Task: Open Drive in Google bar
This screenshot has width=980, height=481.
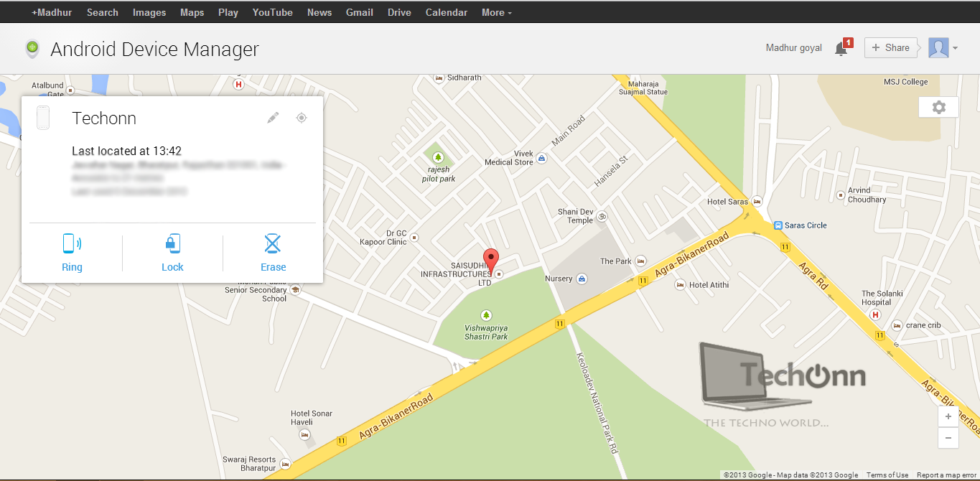Action: coord(399,12)
